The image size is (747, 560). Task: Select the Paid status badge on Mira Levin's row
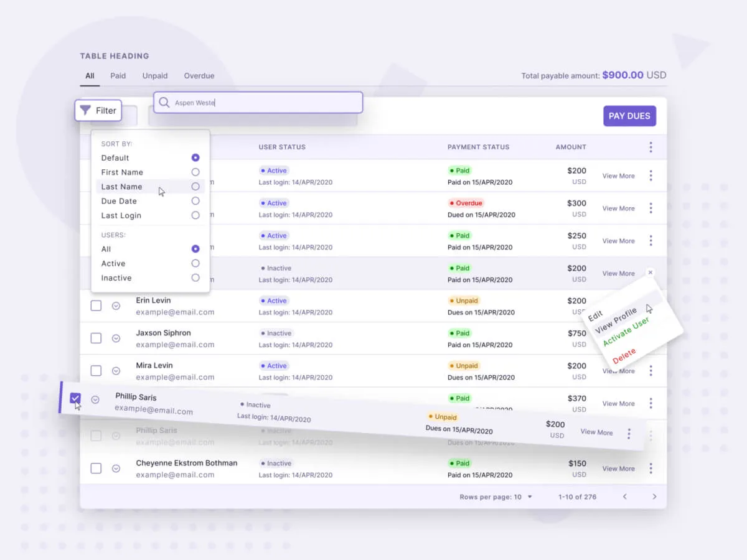[x=464, y=365]
